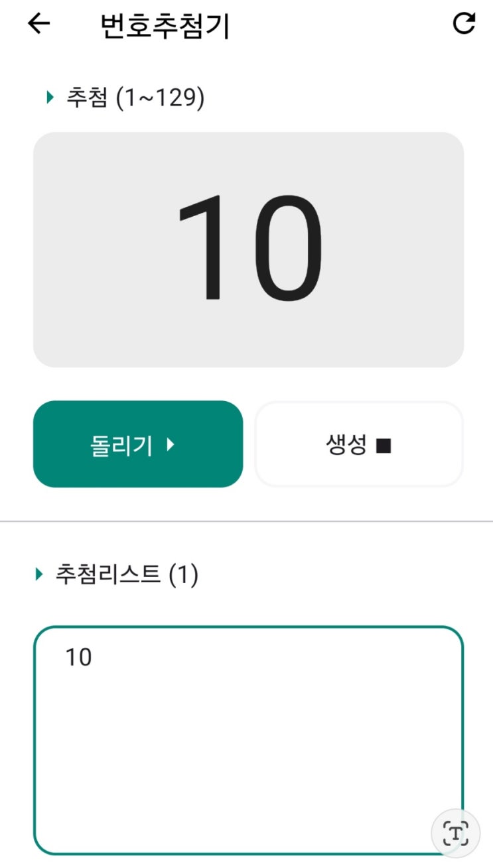Select the 10 entry in draw list
Image resolution: width=493 pixels, height=868 pixels.
tap(78, 658)
